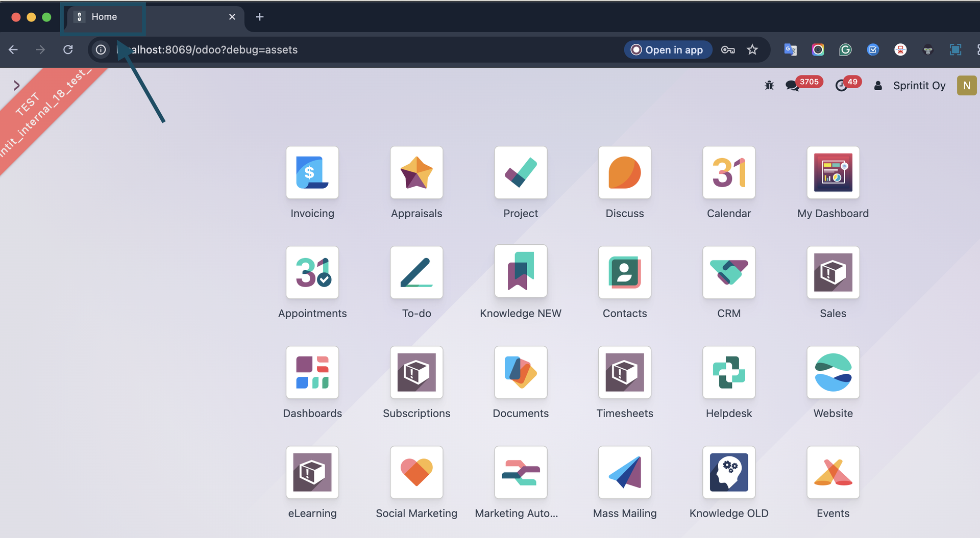This screenshot has width=980, height=538.
Task: Open the Dashboards app
Action: 312,372
